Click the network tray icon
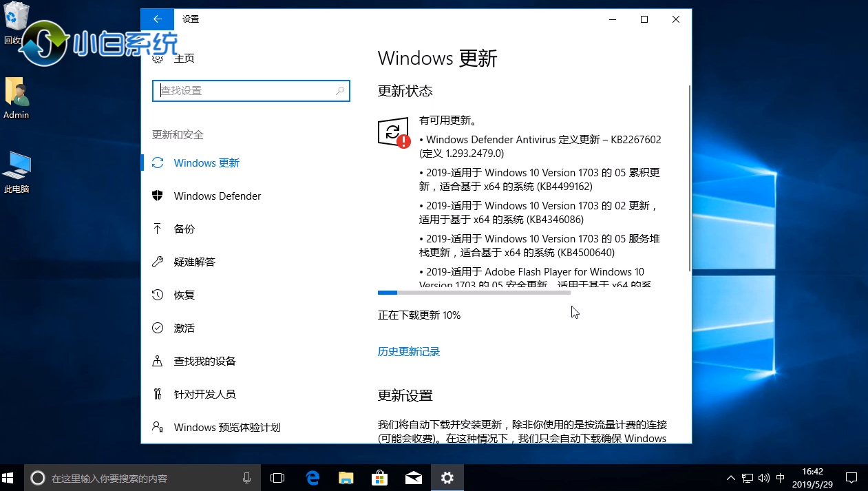This screenshot has height=491, width=868. tap(748, 478)
